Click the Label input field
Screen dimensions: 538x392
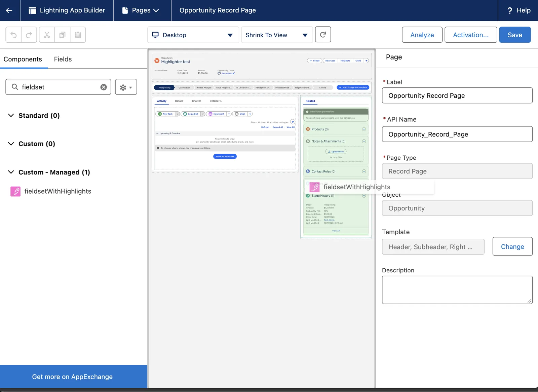pyautogui.click(x=457, y=95)
